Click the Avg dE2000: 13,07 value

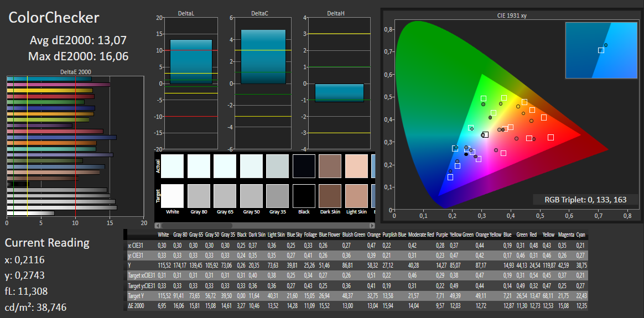tap(78, 40)
